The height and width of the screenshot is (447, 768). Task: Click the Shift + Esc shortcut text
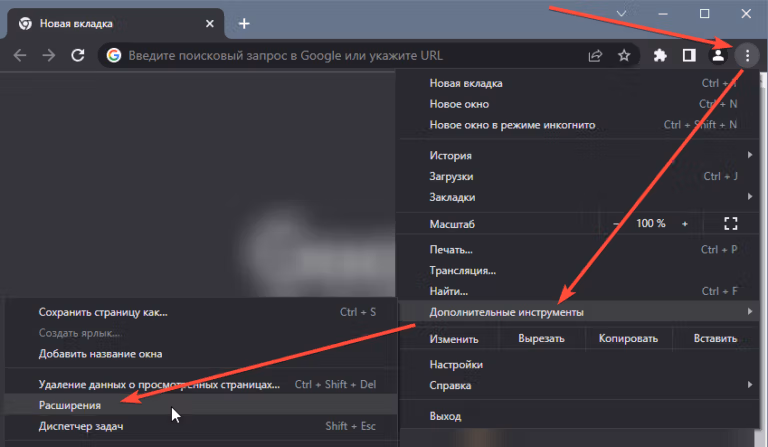click(x=351, y=426)
